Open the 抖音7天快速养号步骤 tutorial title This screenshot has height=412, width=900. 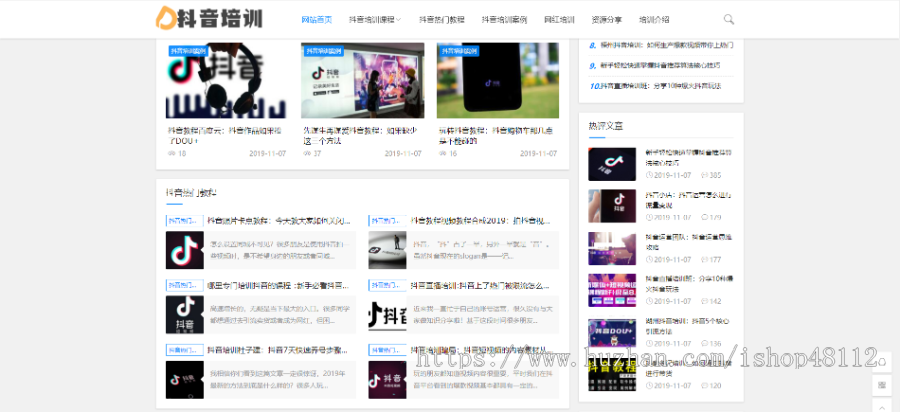(277, 349)
